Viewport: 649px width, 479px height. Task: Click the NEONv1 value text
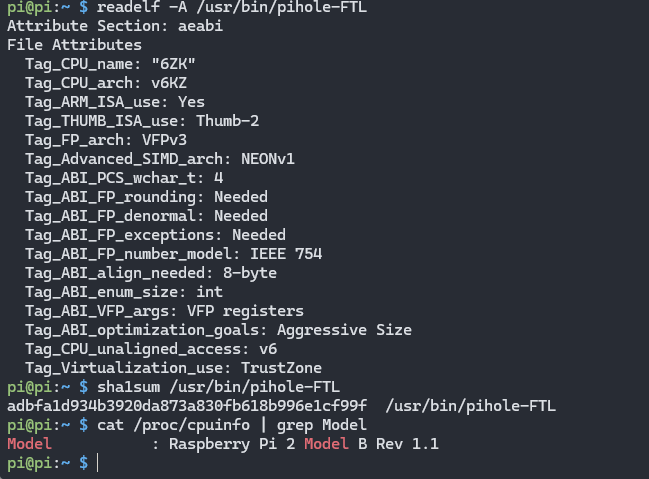[268, 159]
